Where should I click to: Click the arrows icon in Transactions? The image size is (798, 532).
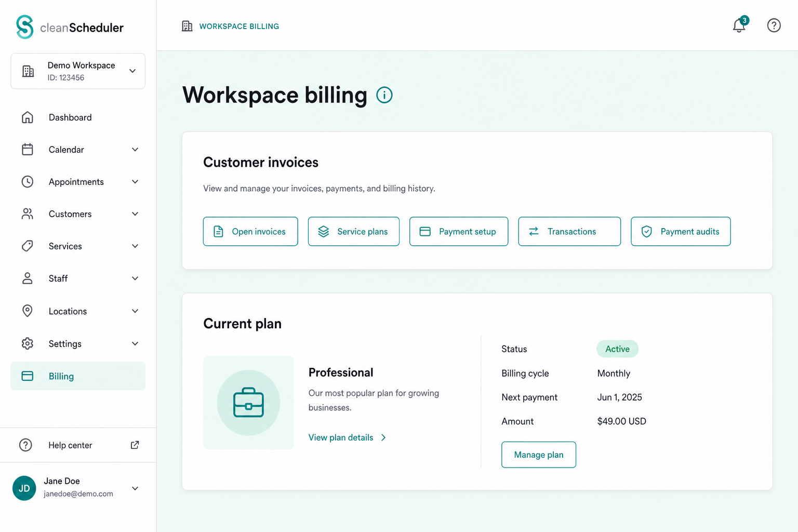coord(534,231)
